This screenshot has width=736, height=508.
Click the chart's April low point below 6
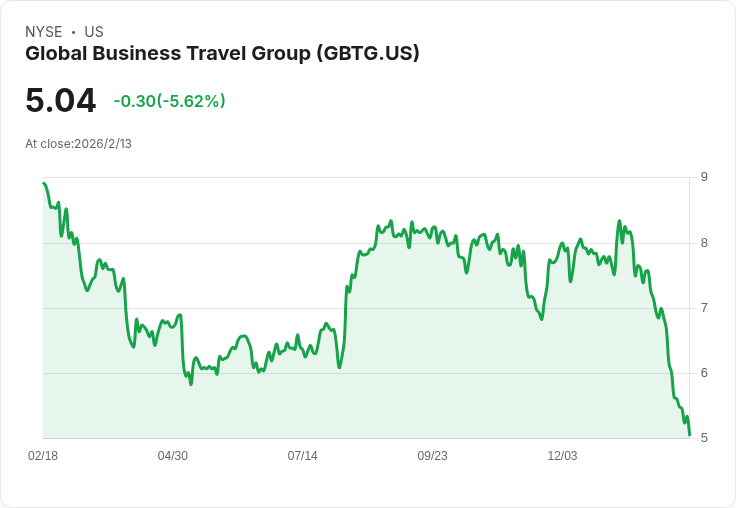pos(191,385)
